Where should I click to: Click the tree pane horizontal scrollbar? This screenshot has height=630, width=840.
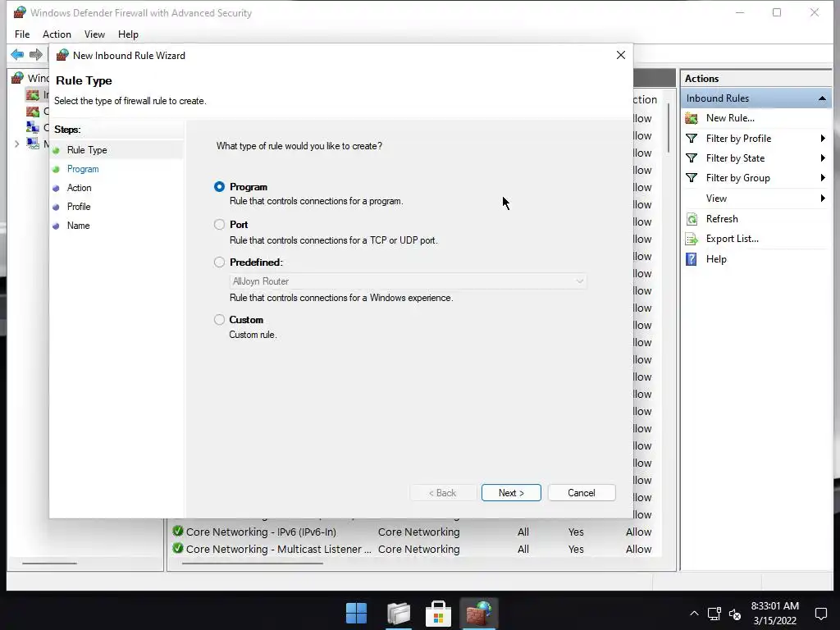tap(49, 563)
